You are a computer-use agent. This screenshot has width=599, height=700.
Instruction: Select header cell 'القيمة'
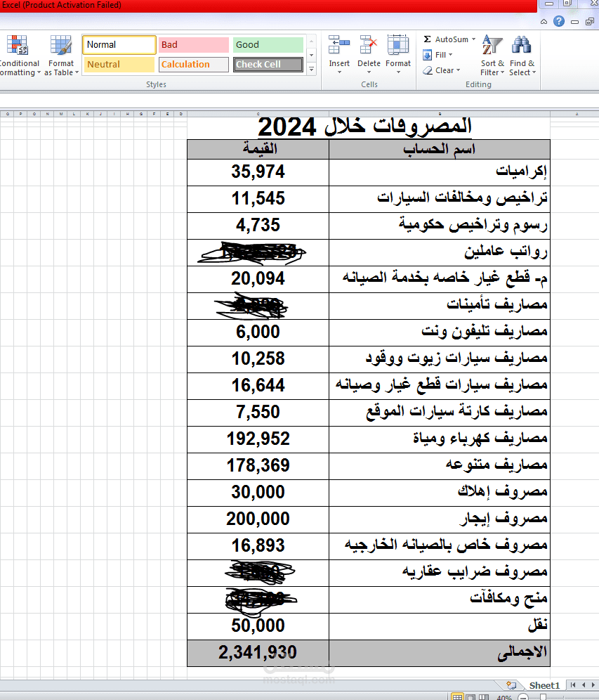(258, 149)
